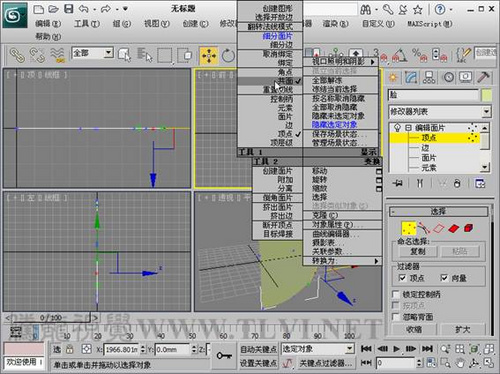Open a file with the folder icon

[x=54, y=9]
